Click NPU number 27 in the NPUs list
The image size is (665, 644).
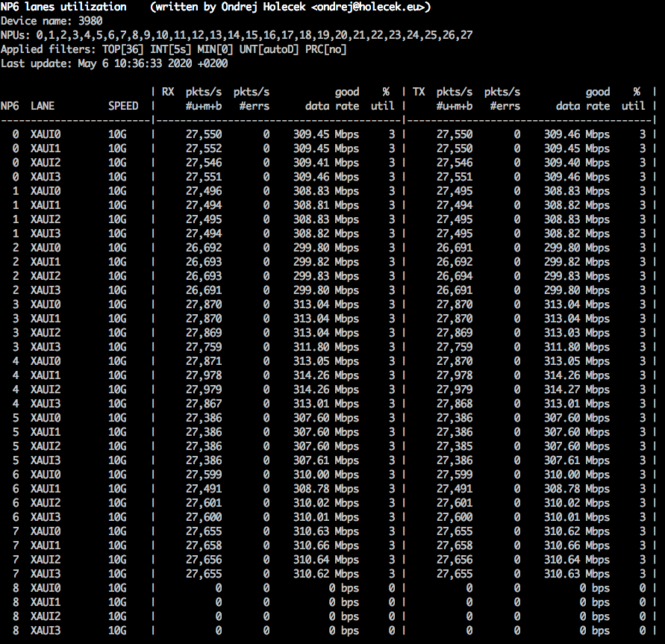tap(465, 35)
